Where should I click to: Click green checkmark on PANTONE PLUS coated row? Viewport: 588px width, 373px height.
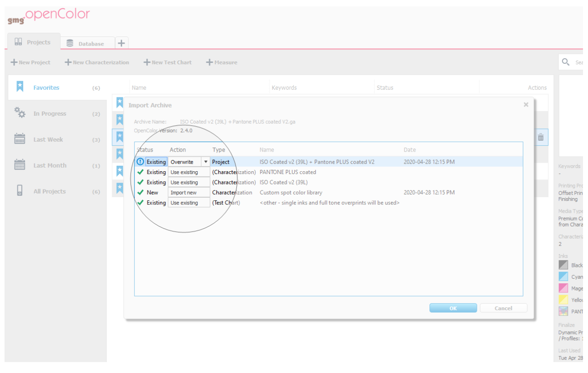click(140, 172)
